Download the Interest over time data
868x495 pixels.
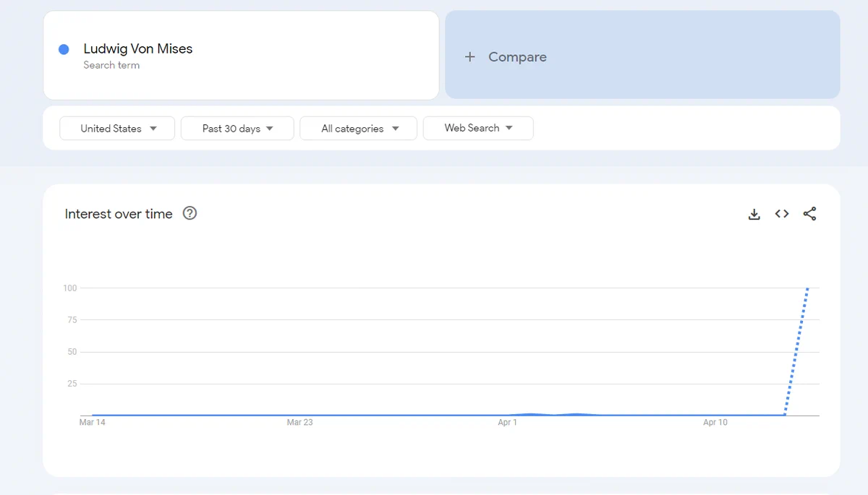click(754, 214)
